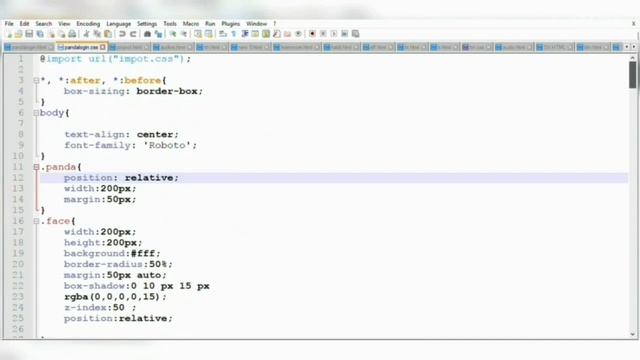Image resolution: width=640 pixels, height=360 pixels.
Task: Toggle indent guide toolbar icon
Action: pos(244,34)
